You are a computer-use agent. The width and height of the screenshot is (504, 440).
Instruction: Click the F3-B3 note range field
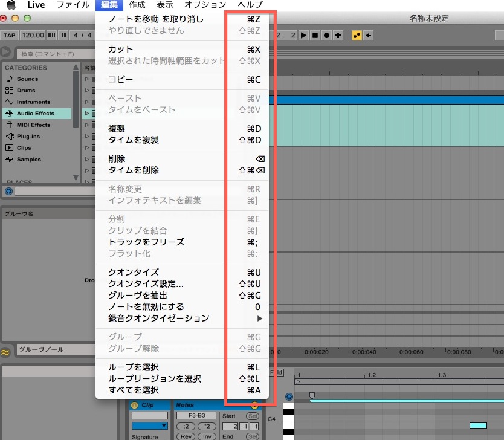pos(196,416)
